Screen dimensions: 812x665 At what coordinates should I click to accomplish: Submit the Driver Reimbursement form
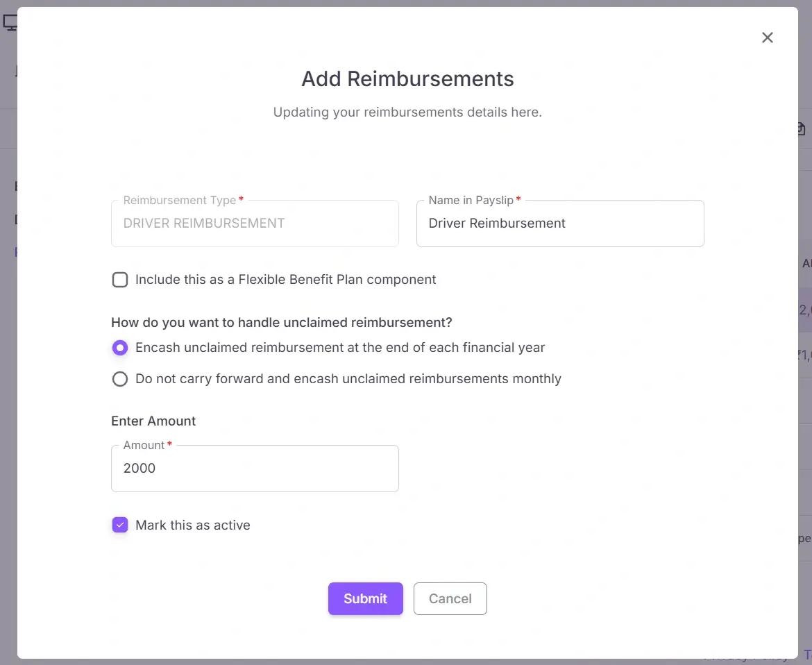coord(365,598)
